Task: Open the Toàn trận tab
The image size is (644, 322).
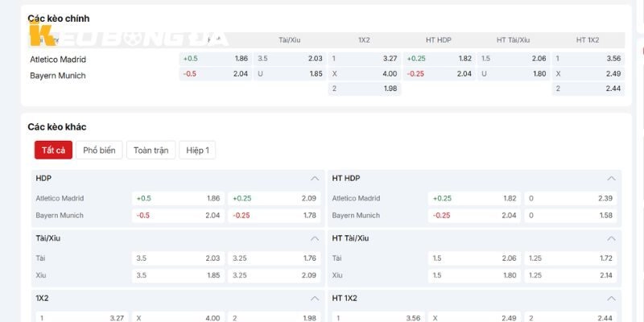Action: [x=151, y=150]
